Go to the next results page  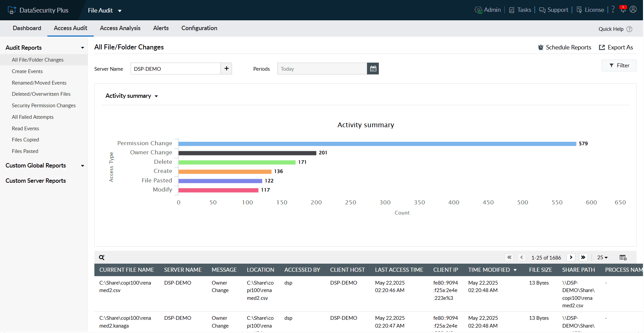pyautogui.click(x=571, y=258)
